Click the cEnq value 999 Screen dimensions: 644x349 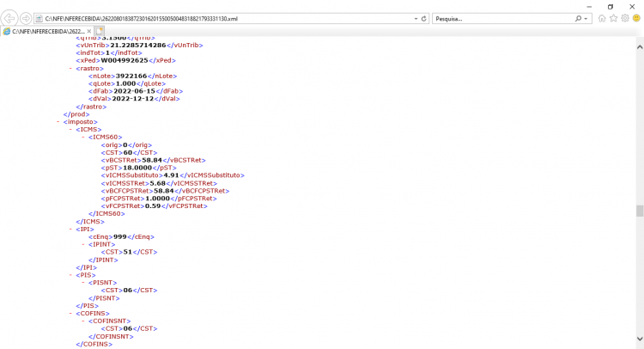click(x=120, y=236)
